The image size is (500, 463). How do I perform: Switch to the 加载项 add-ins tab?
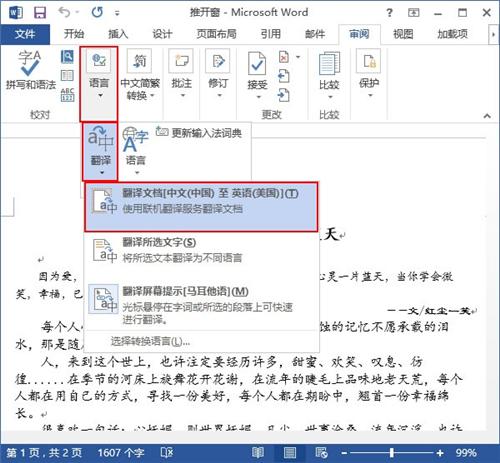click(x=452, y=34)
